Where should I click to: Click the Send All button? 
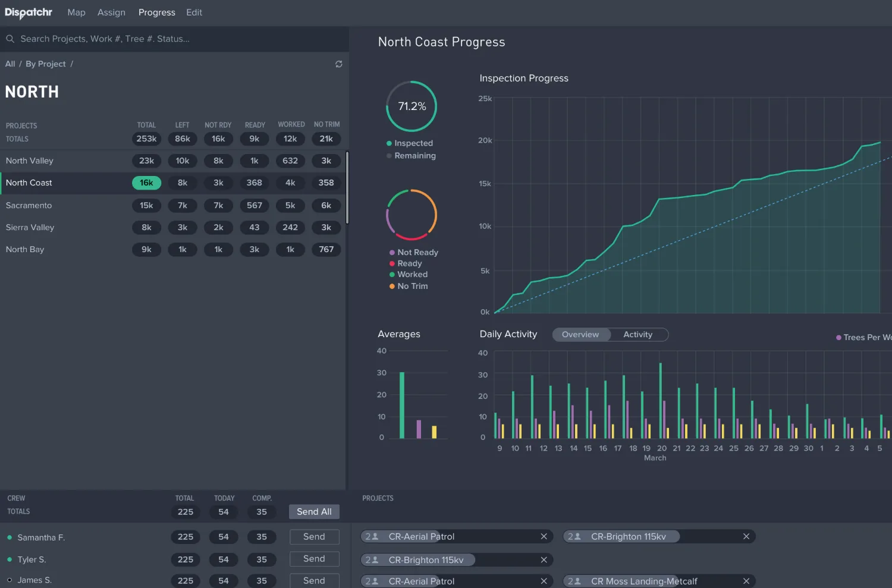[x=314, y=512]
